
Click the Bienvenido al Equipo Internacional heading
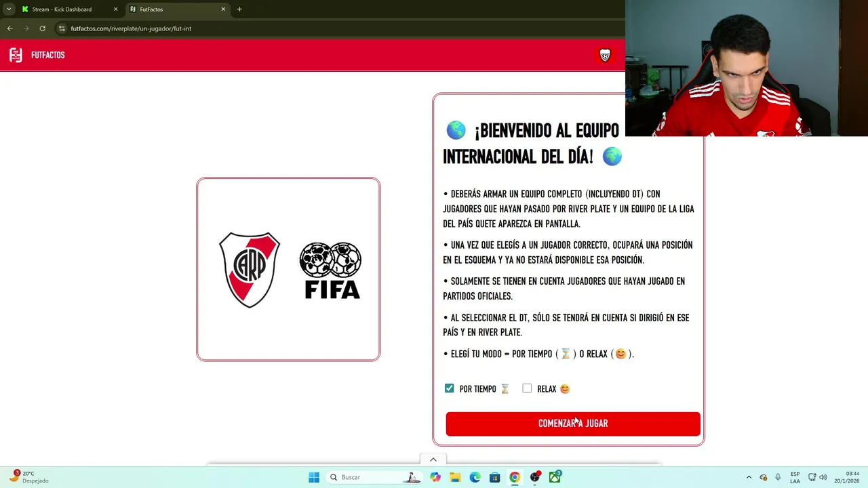[x=532, y=143]
